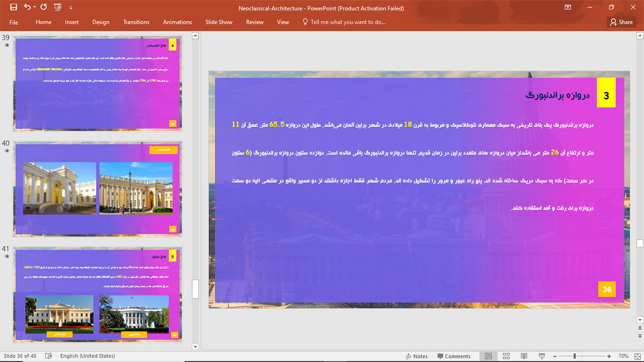
Task: Start slideshow from beginning icon
Action: click(x=58, y=7)
